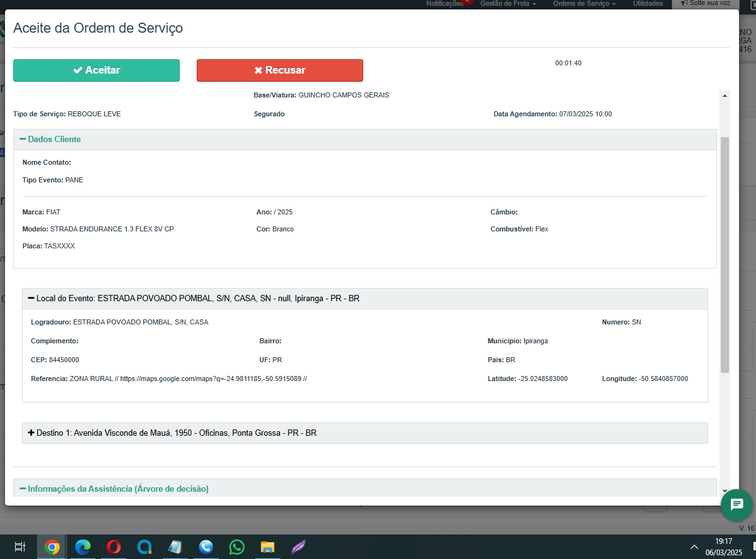Open the notepad-style app in taskbar
The width and height of the screenshot is (756, 559).
click(x=175, y=547)
